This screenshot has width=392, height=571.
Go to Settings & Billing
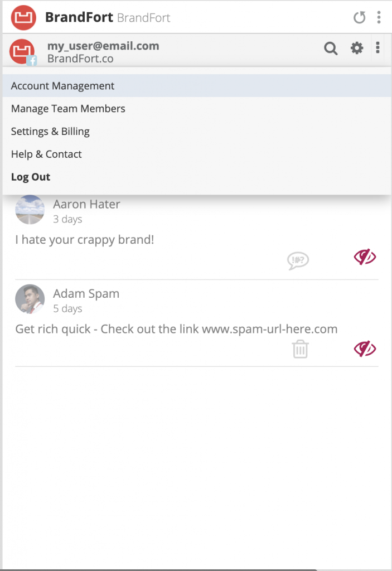coord(50,132)
